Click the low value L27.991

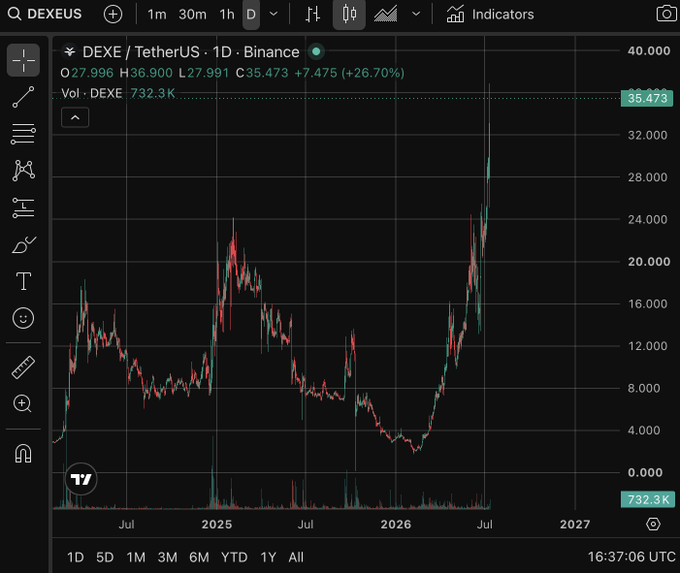tap(204, 73)
